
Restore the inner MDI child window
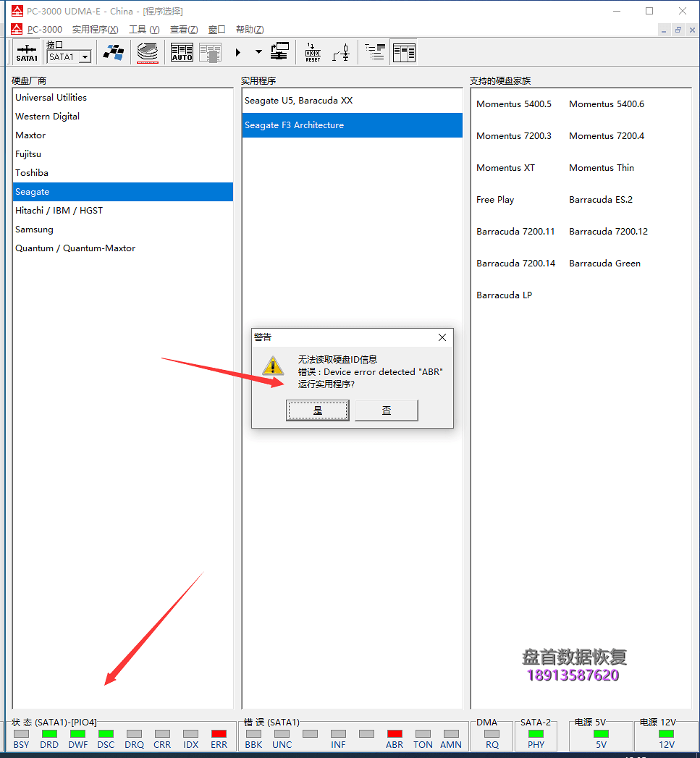coord(678,30)
